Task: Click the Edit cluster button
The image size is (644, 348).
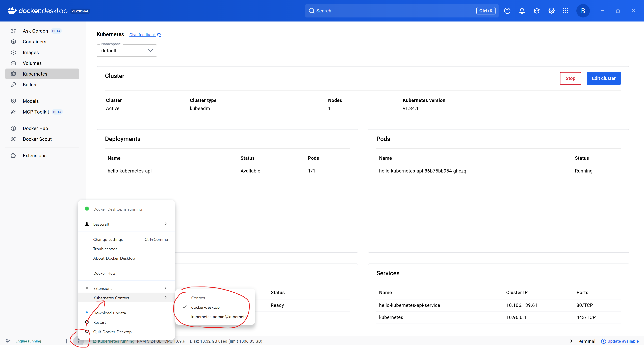Action: (x=603, y=78)
